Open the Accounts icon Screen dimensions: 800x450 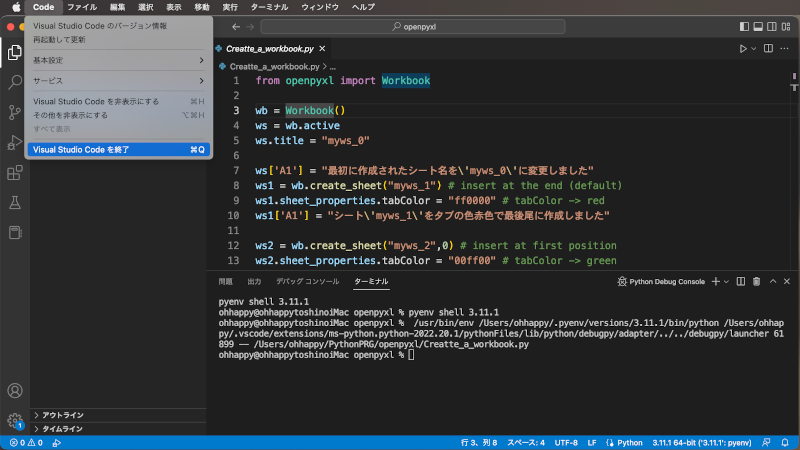pos(15,391)
